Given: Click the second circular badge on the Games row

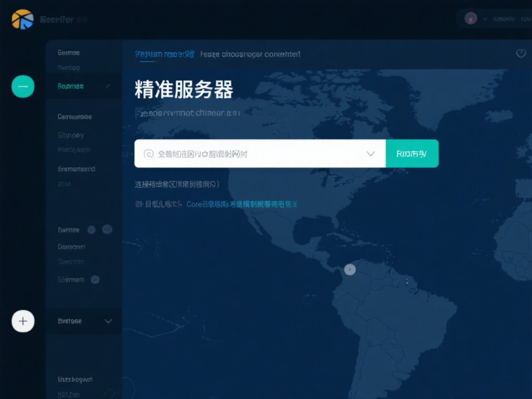Looking at the screenshot, I should 107,229.
